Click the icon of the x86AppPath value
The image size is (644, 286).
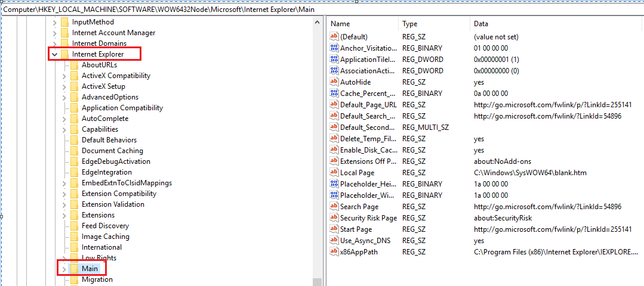[334, 252]
